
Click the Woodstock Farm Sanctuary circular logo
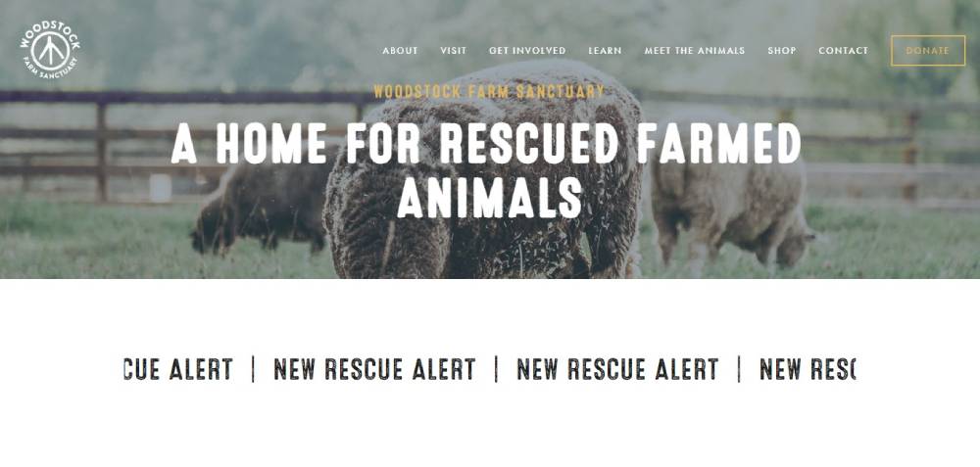pyautogui.click(x=49, y=51)
